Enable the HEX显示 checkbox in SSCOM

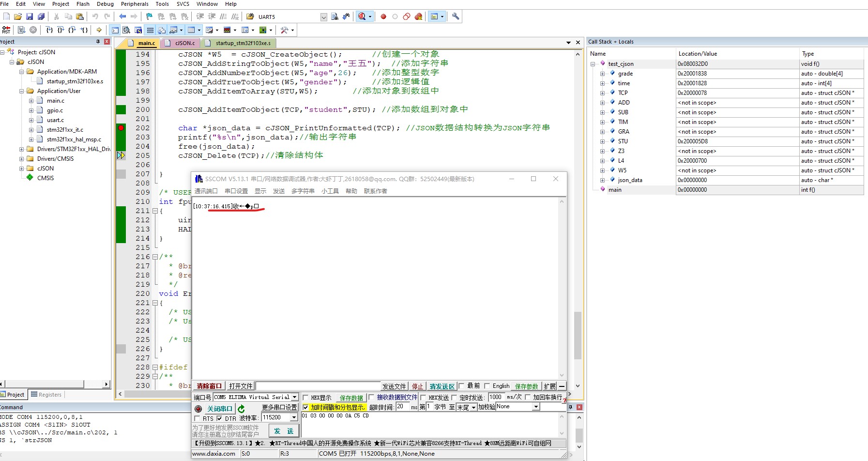point(305,397)
